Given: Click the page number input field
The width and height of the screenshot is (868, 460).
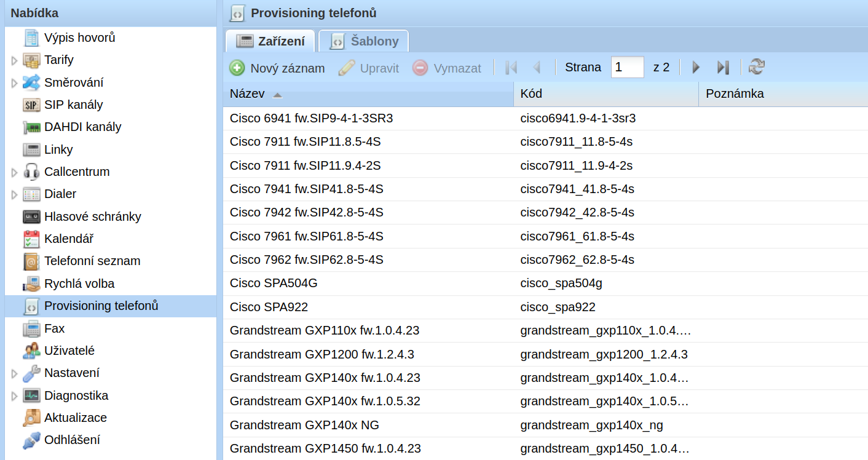Looking at the screenshot, I should pyautogui.click(x=628, y=67).
